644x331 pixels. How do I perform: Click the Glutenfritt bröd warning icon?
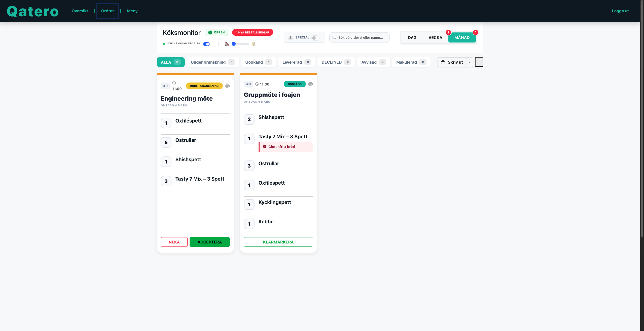265,147
